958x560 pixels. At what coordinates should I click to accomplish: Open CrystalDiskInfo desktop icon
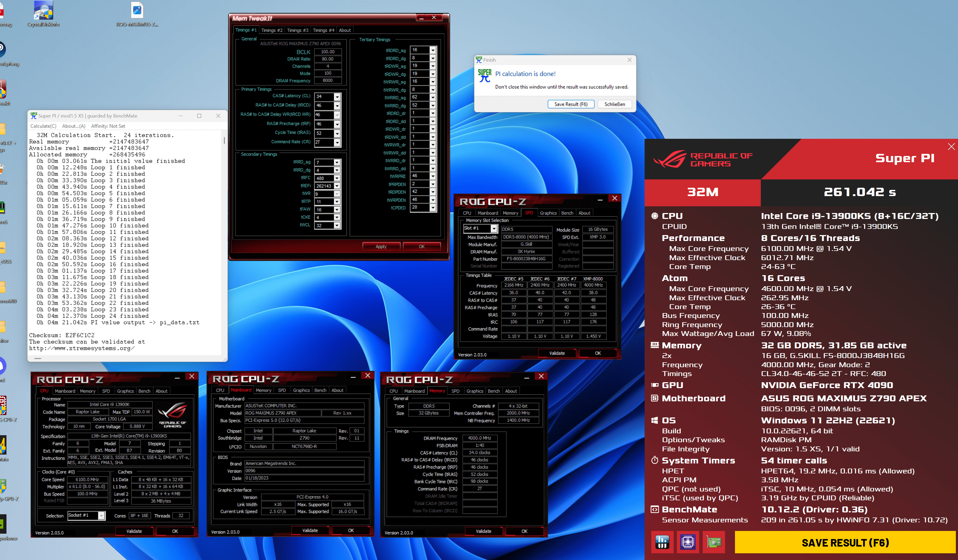pyautogui.click(x=43, y=14)
